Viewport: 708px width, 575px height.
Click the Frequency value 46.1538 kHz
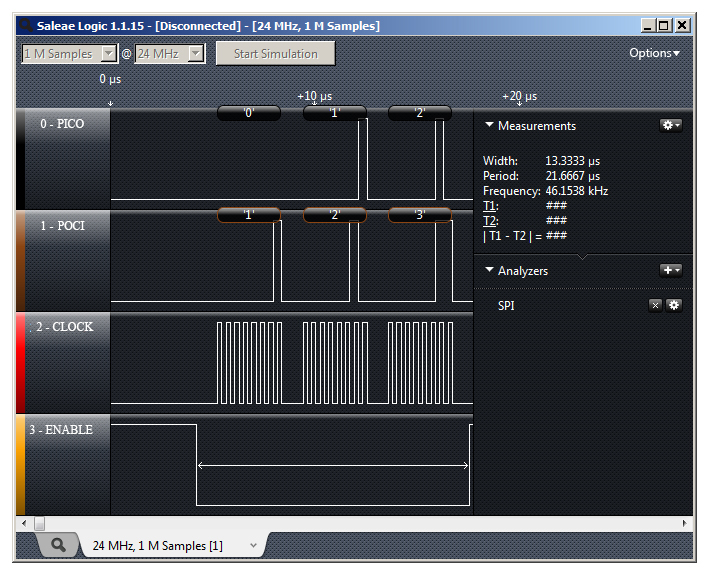point(577,191)
